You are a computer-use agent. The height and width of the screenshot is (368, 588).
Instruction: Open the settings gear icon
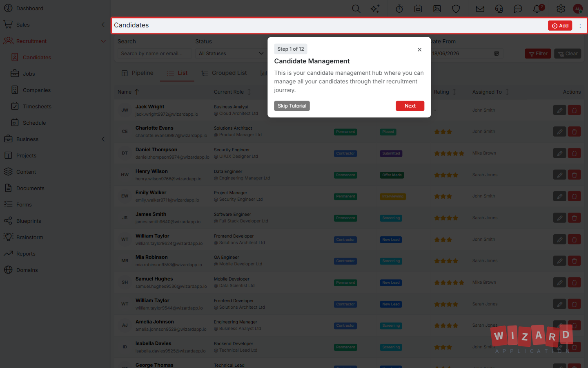pos(561,9)
